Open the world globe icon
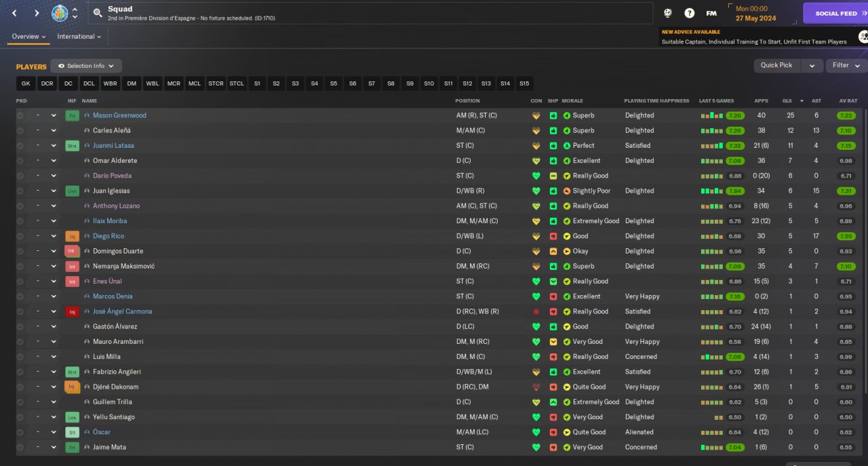The height and width of the screenshot is (466, 868). (667, 13)
